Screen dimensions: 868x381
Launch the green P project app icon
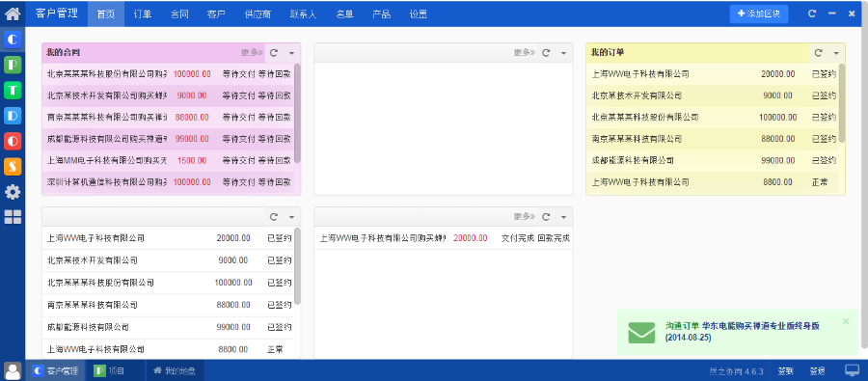(13, 65)
